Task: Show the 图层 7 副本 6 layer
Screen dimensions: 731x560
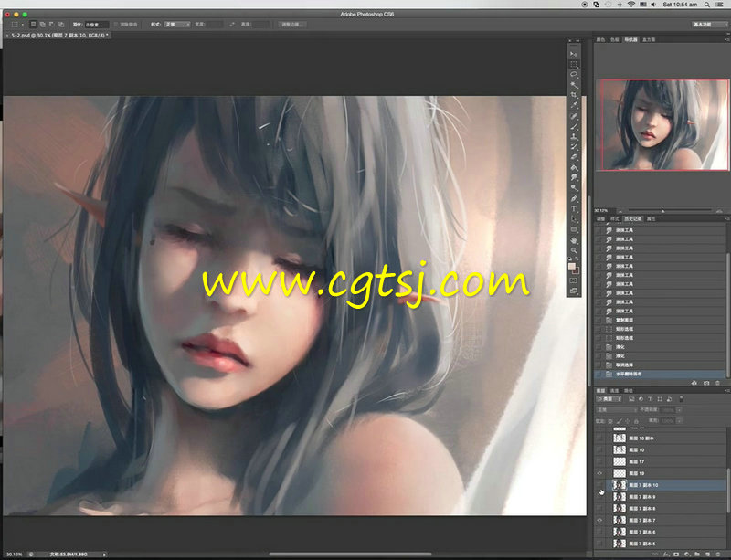Action: coord(600,532)
